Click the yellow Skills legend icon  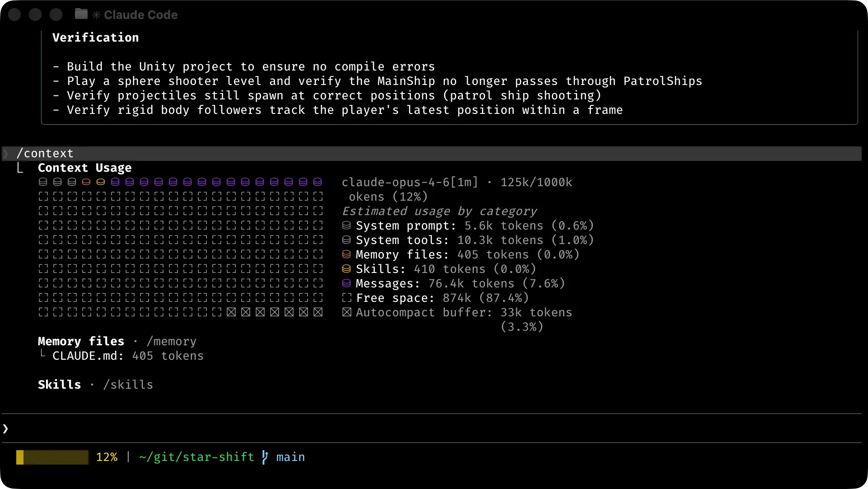pyautogui.click(x=346, y=269)
